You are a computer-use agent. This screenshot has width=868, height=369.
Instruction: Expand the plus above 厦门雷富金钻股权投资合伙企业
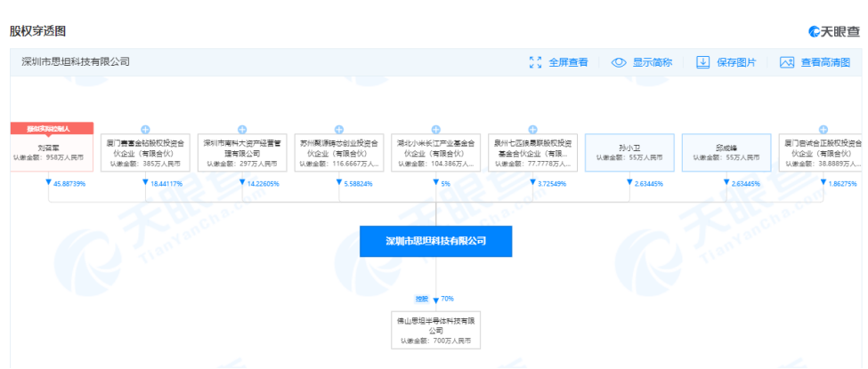(145, 130)
